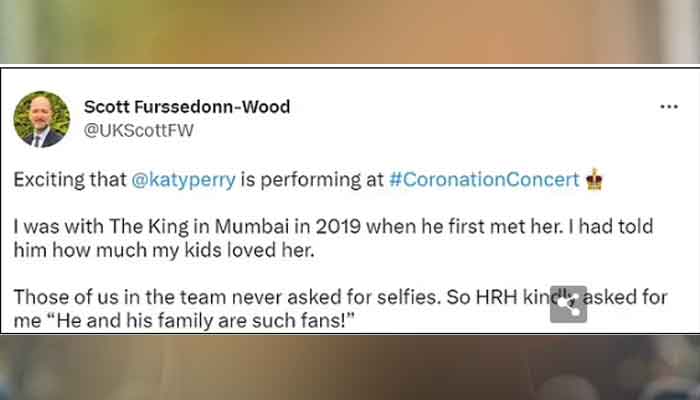Click the crown emoji after the hashtag
The image size is (700, 400).
pyautogui.click(x=595, y=180)
